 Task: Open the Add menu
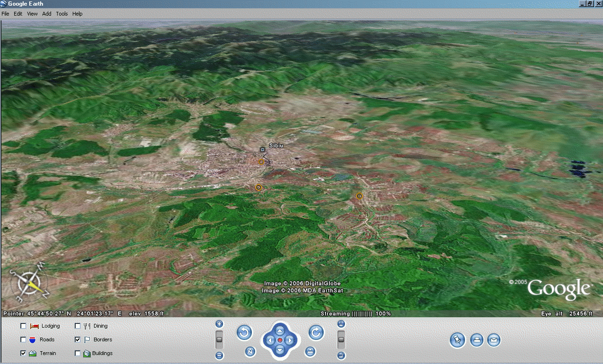click(x=47, y=14)
